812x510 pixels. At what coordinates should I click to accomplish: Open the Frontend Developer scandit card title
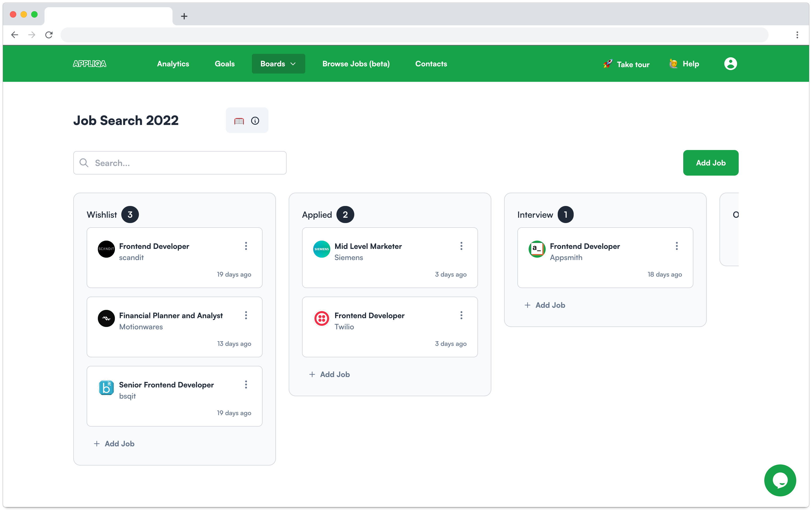coord(154,246)
